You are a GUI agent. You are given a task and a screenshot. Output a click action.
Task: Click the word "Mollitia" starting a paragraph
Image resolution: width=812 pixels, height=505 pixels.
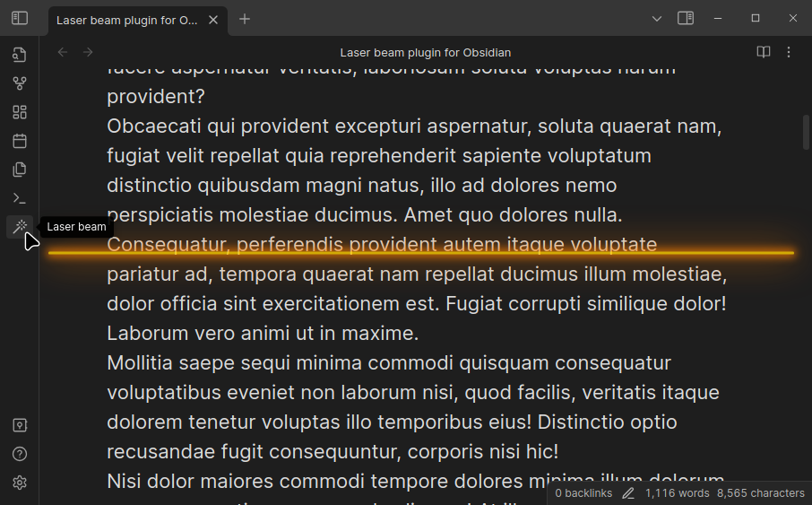coord(139,362)
